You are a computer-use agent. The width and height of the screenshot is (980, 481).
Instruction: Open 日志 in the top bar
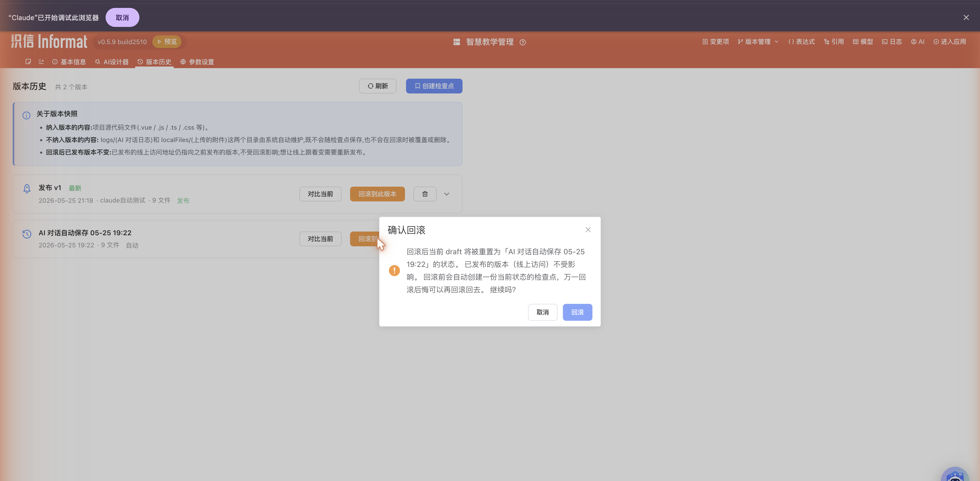tap(892, 41)
